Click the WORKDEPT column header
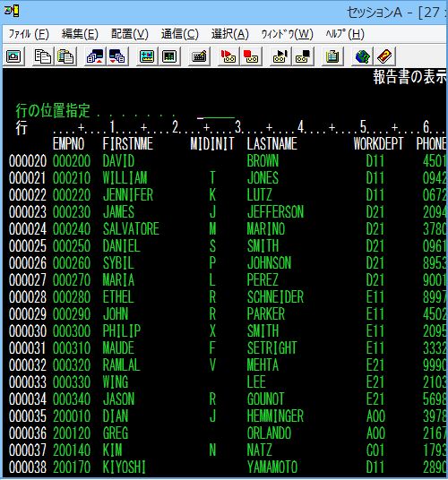The height and width of the screenshot is (480, 448). [378, 144]
